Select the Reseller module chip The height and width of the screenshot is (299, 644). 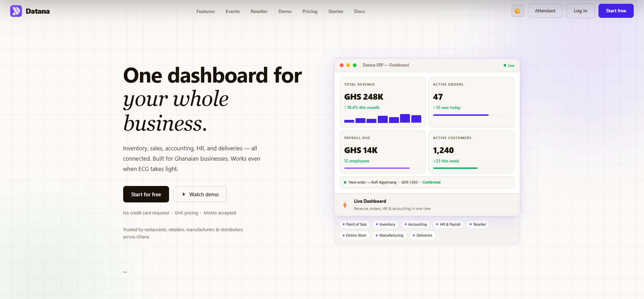478,224
